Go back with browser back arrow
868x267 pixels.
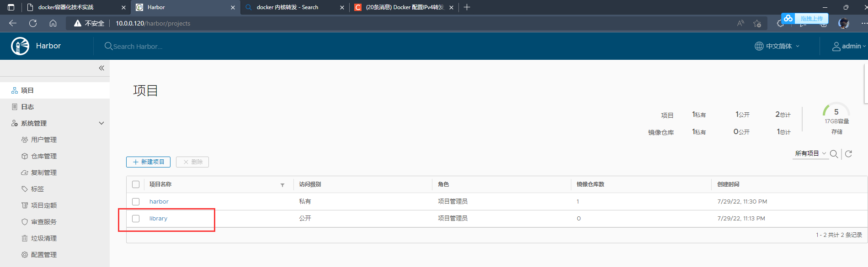pyautogui.click(x=13, y=23)
